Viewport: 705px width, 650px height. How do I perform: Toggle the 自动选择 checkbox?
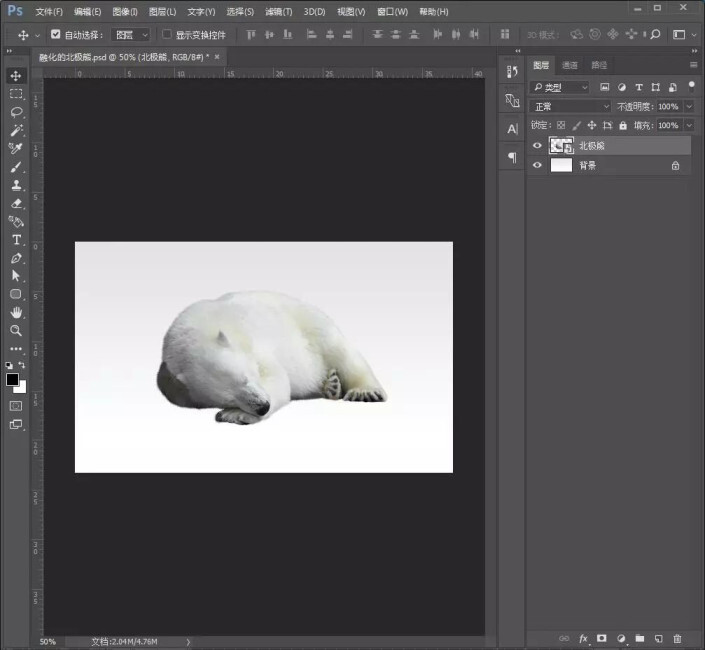56,34
